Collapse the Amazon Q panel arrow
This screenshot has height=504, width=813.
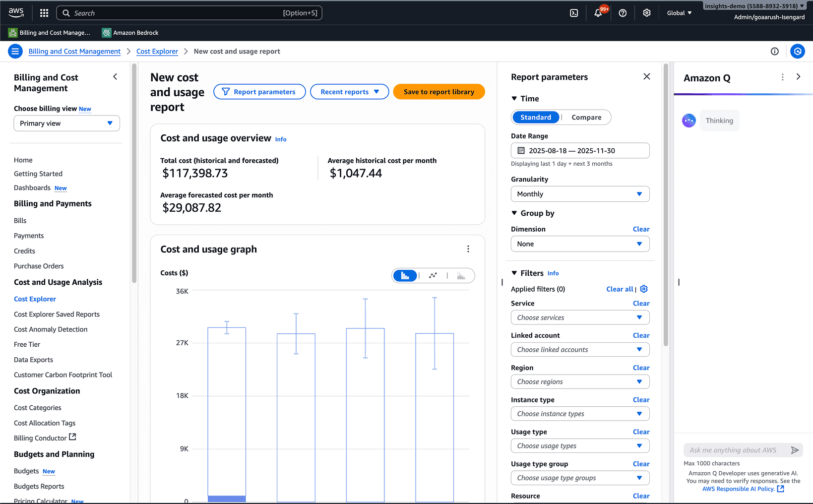pos(798,77)
